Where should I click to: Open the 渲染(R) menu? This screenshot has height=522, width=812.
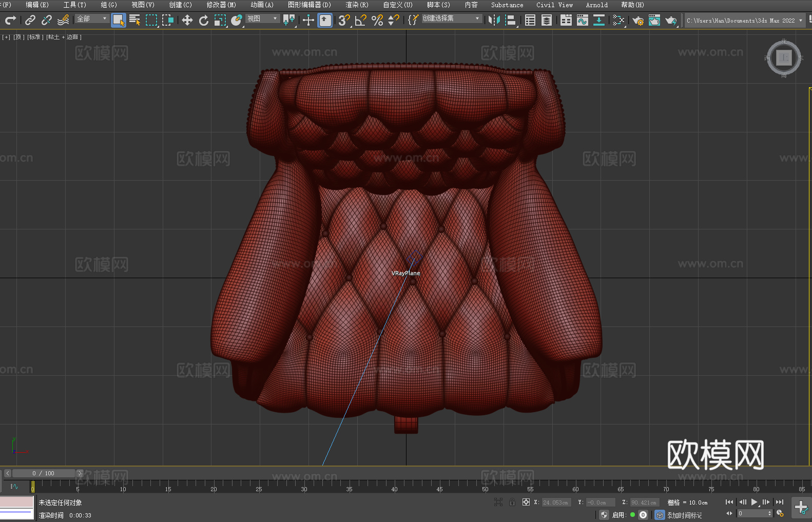[357, 5]
